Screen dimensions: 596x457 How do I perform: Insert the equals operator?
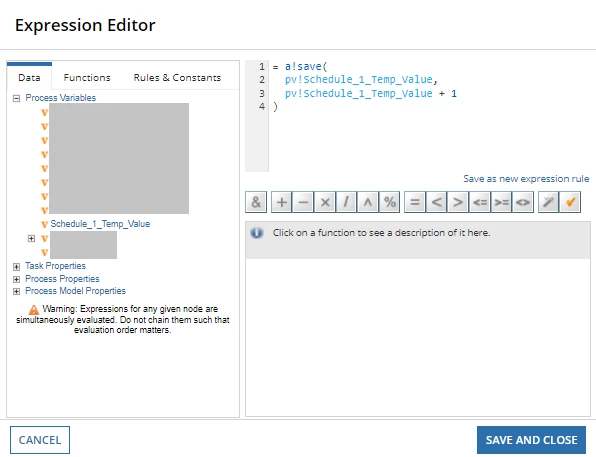tap(415, 202)
